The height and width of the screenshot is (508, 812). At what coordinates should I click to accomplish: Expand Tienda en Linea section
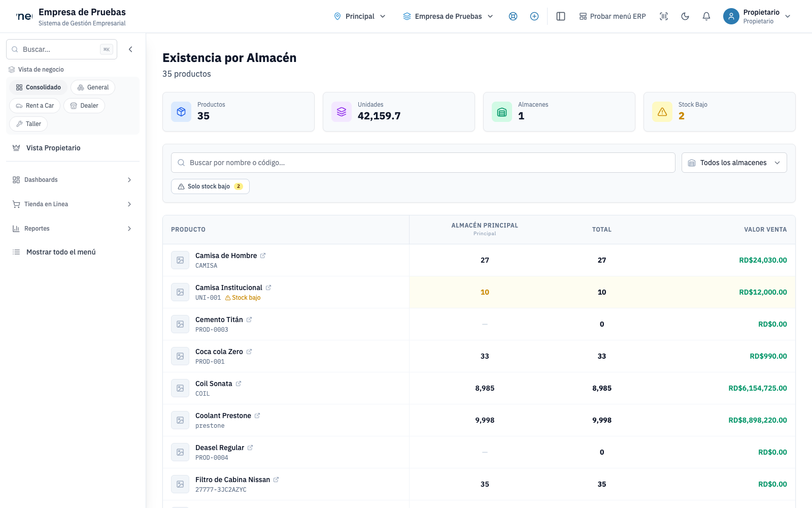coord(72,204)
